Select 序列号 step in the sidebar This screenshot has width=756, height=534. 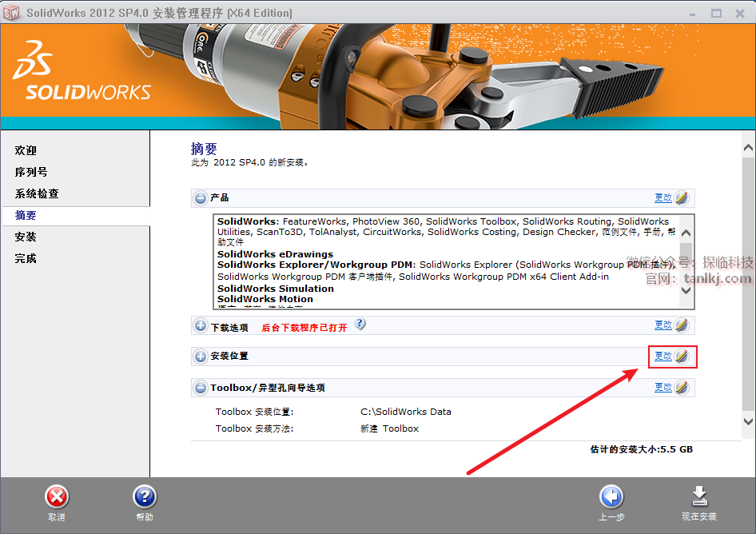click(31, 172)
